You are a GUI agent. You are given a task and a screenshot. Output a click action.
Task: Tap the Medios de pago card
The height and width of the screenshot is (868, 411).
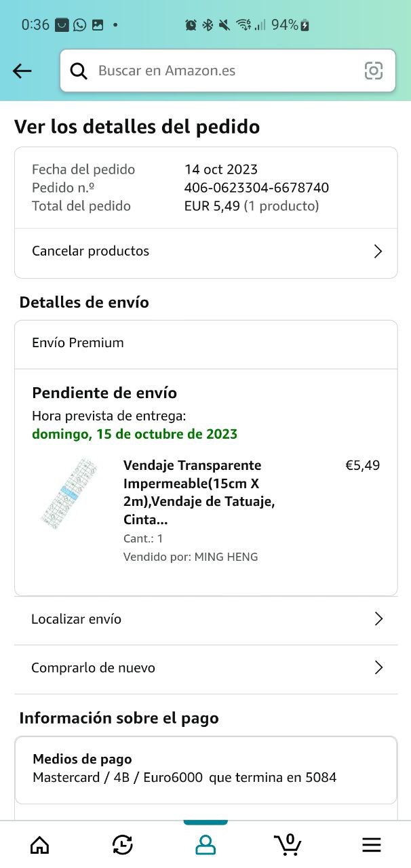[206, 769]
